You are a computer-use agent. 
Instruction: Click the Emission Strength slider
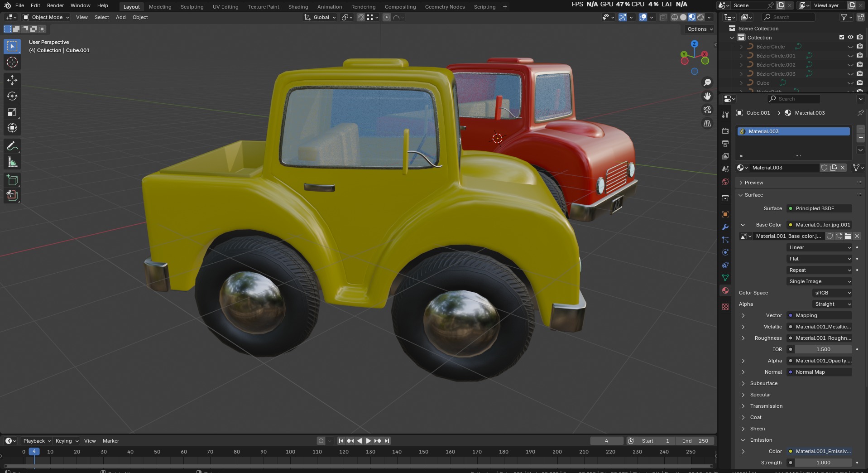pyautogui.click(x=823, y=463)
